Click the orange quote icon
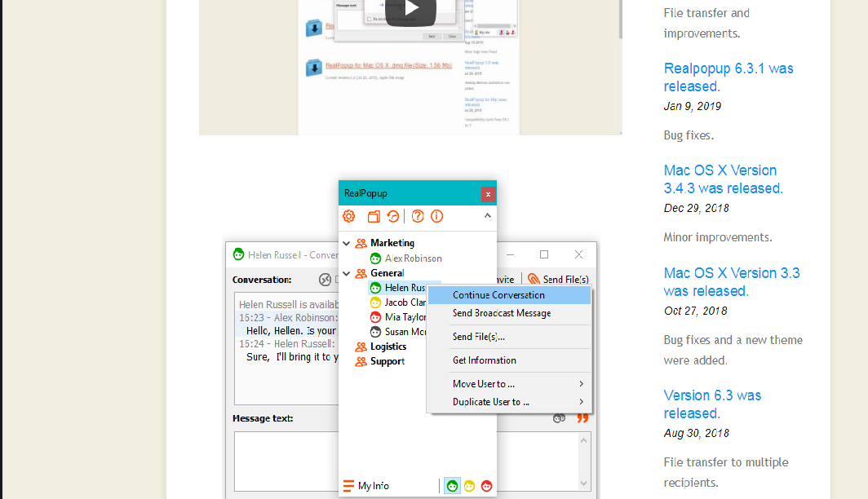The height and width of the screenshot is (499, 868). tap(582, 418)
